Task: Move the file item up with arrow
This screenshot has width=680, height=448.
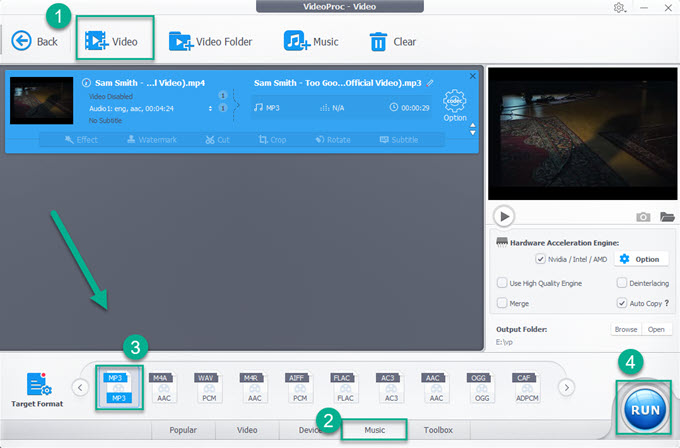Action: [473, 125]
